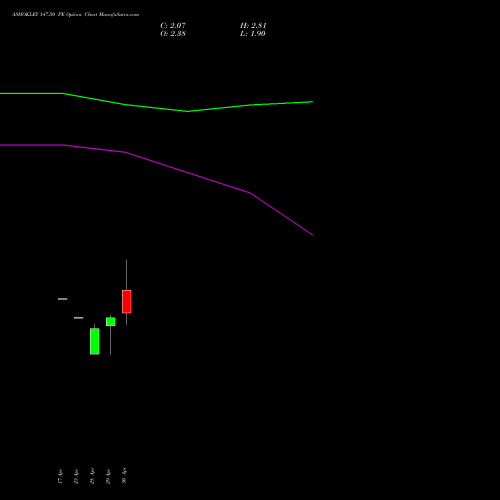Click the close value 'C: 2.07'

coord(173,25)
